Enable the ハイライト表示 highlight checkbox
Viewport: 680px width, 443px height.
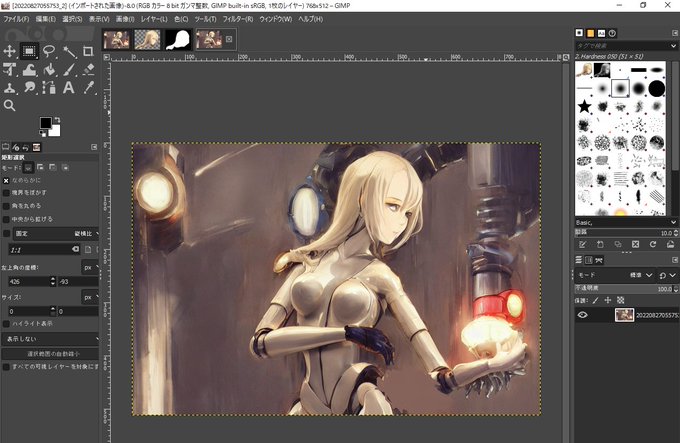point(6,324)
